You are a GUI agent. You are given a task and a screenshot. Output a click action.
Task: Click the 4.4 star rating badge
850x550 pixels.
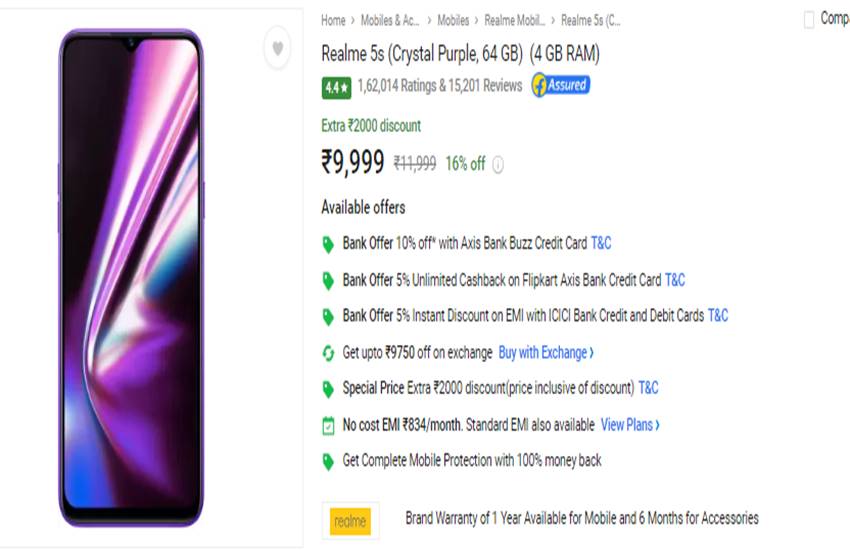click(336, 87)
